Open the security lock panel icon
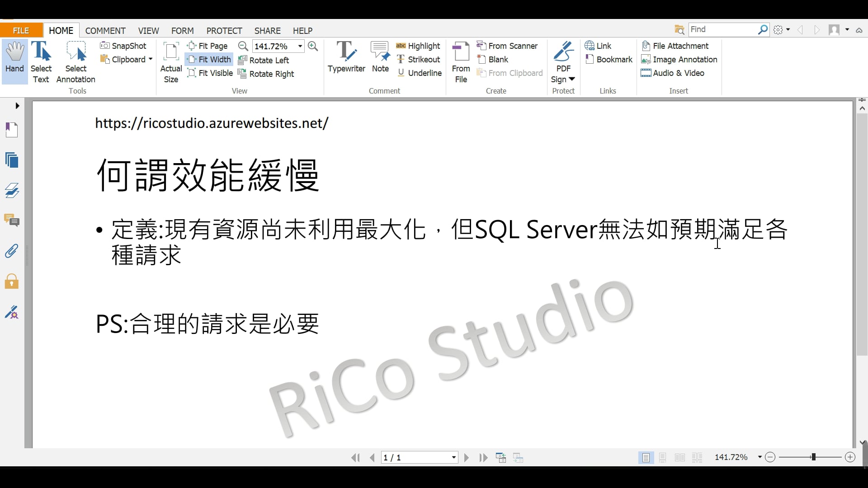The width and height of the screenshot is (868, 488). pyautogui.click(x=12, y=282)
